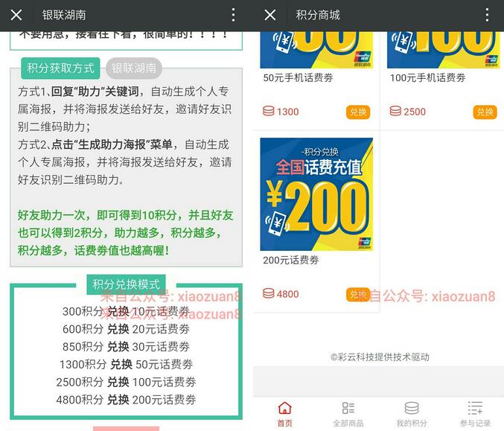Redeem the 200元话费券 with 兑换 button

tap(358, 294)
